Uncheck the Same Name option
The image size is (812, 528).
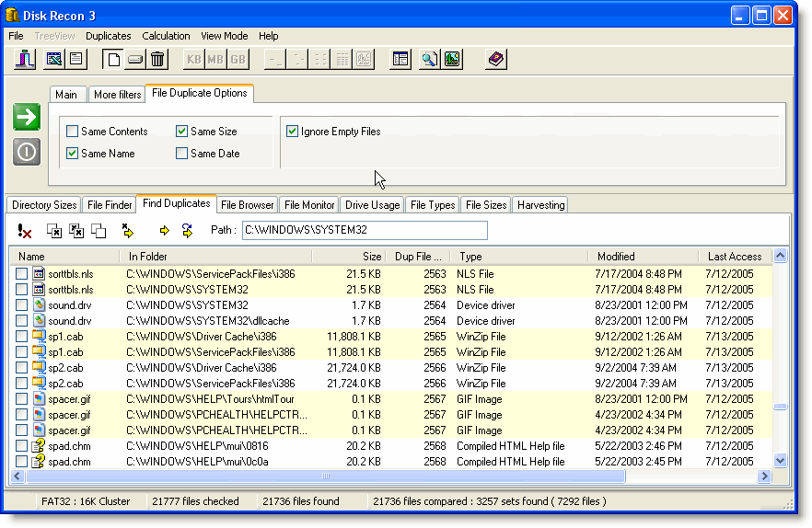pos(73,154)
